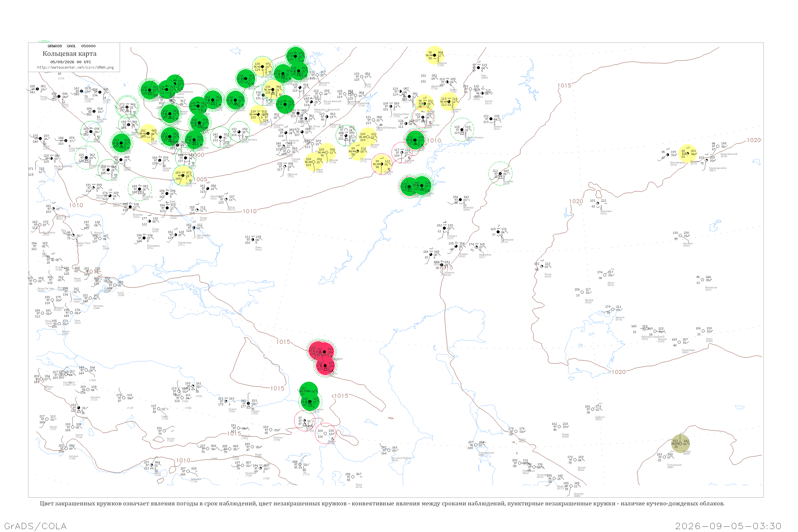
Task: Select the 1010 isobar label near Сумы
Action: pos(250,211)
